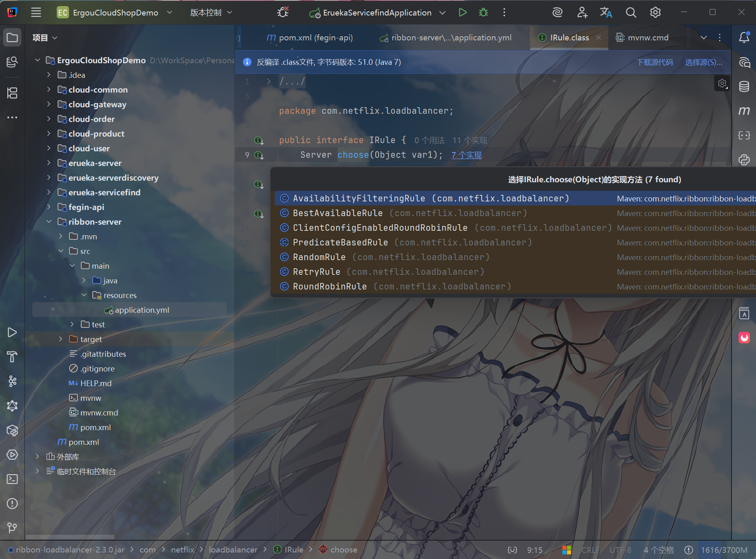
Task: Close the IRule.class tab
Action: (x=599, y=38)
